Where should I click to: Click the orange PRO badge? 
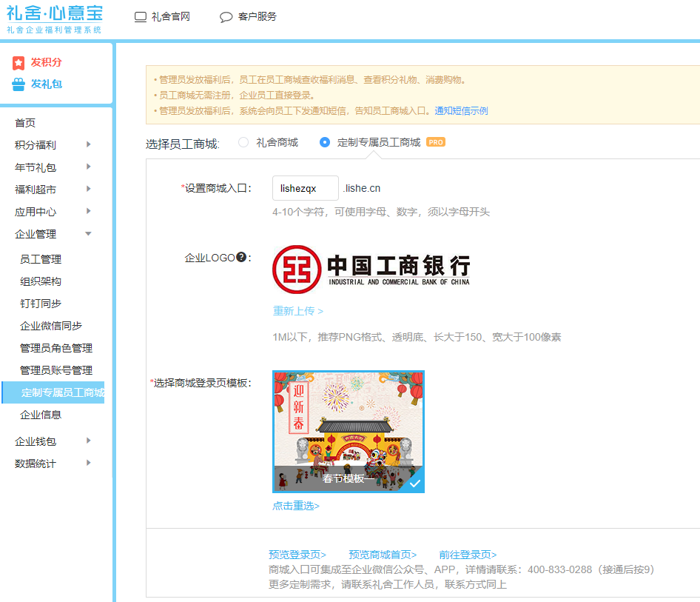point(436,142)
